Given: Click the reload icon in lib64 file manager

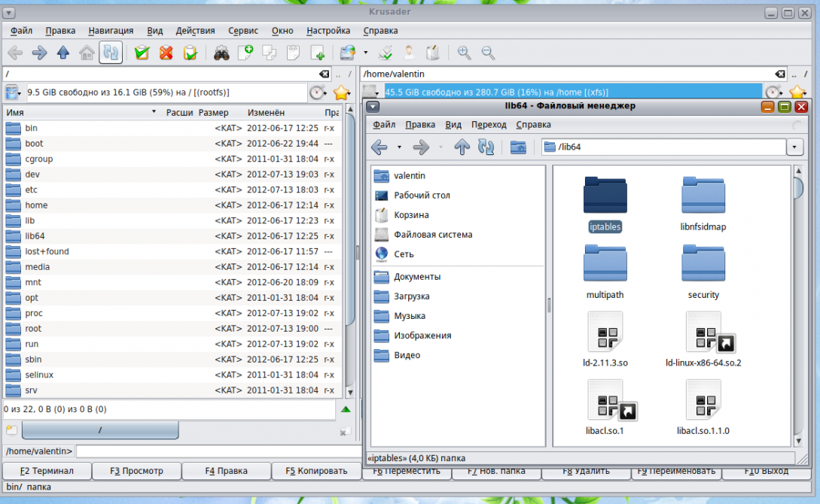Looking at the screenshot, I should coord(486,147).
